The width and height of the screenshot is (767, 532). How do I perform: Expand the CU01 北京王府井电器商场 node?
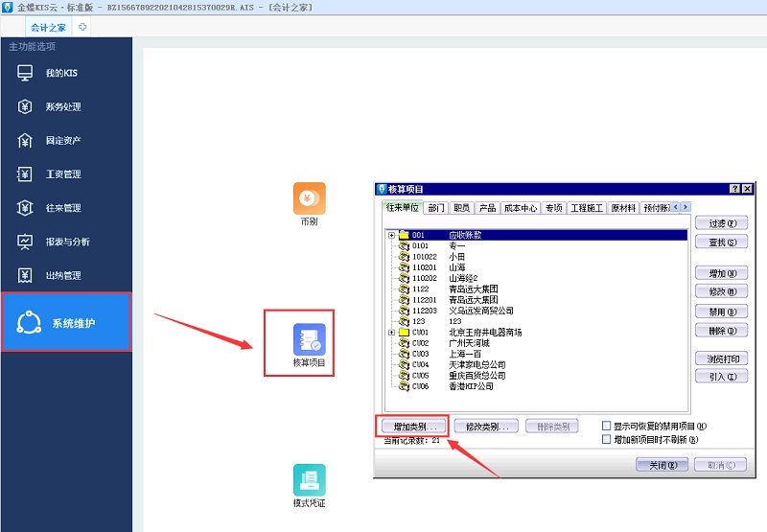[x=392, y=333]
